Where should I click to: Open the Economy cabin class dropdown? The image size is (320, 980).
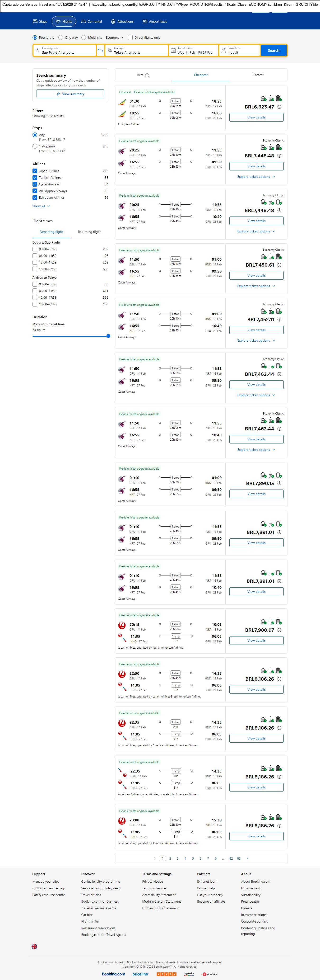pyautogui.click(x=114, y=38)
